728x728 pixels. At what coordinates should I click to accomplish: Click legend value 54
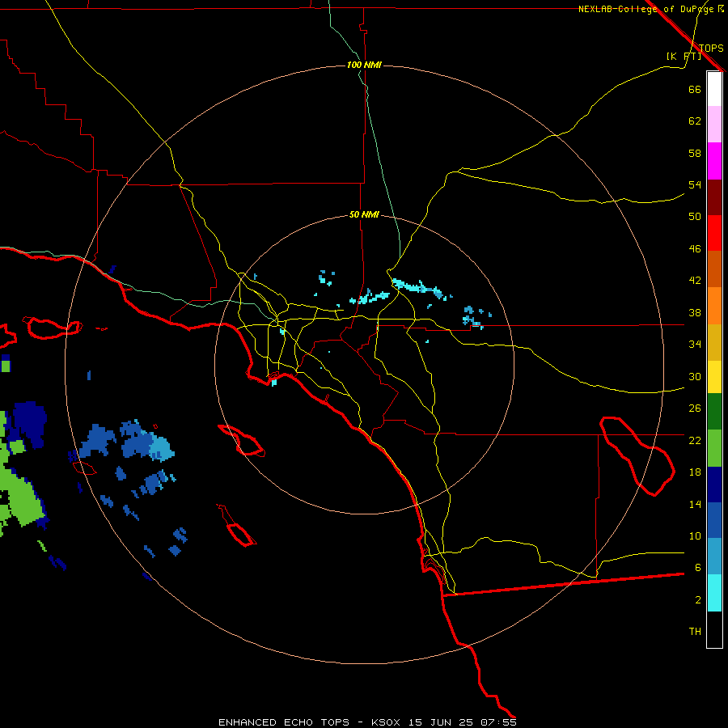click(695, 184)
